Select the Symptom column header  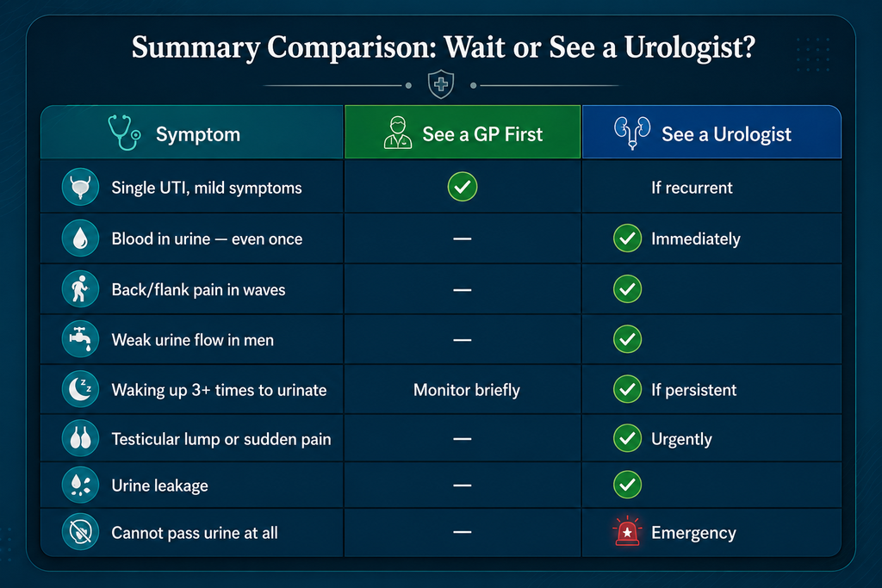pyautogui.click(x=192, y=132)
